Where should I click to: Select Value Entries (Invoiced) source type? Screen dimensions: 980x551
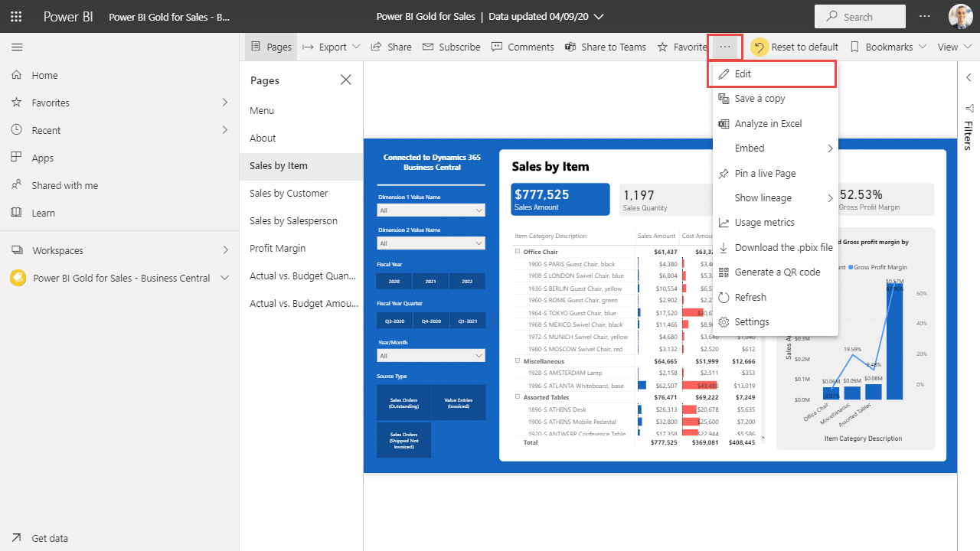coord(458,403)
